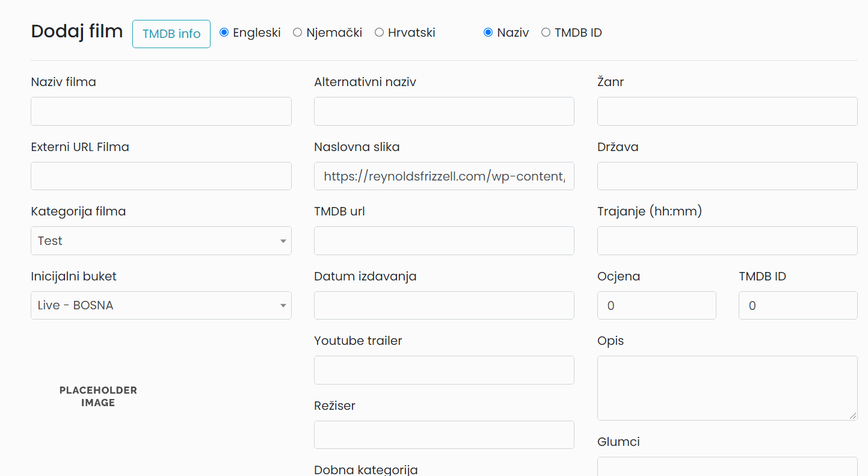Click the Naslovna slika URL field
The image size is (868, 476).
coord(444,176)
